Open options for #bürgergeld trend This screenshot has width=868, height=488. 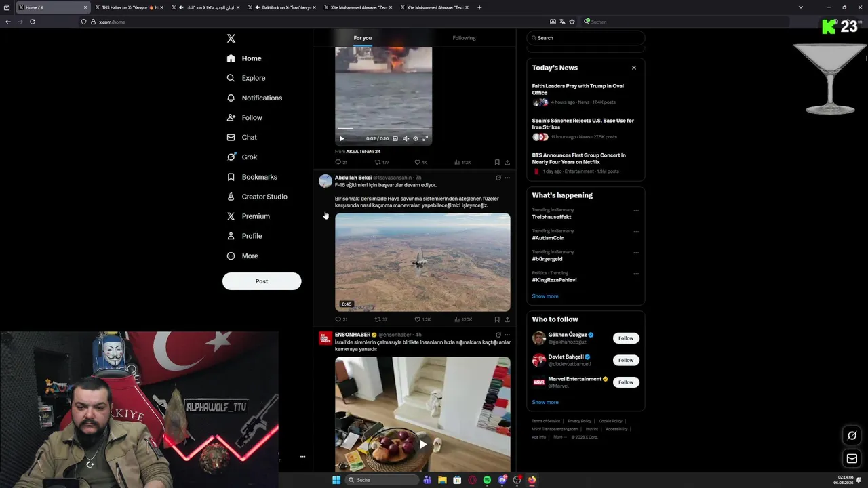[636, 253]
